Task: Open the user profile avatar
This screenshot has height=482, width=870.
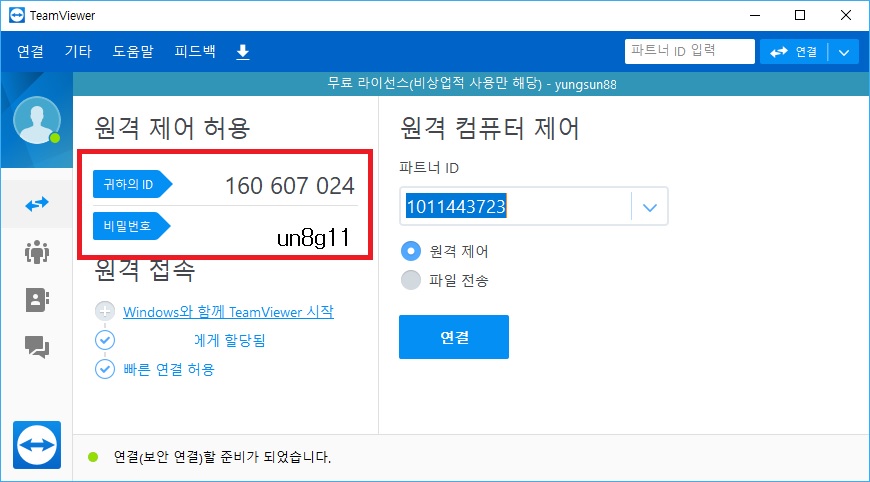Action: pos(37,120)
